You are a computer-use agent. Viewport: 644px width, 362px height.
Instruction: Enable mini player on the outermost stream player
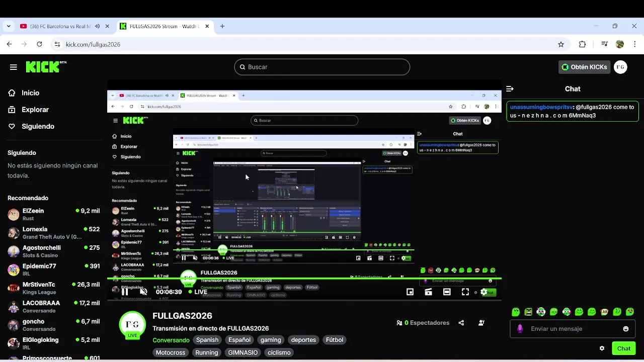(410, 292)
